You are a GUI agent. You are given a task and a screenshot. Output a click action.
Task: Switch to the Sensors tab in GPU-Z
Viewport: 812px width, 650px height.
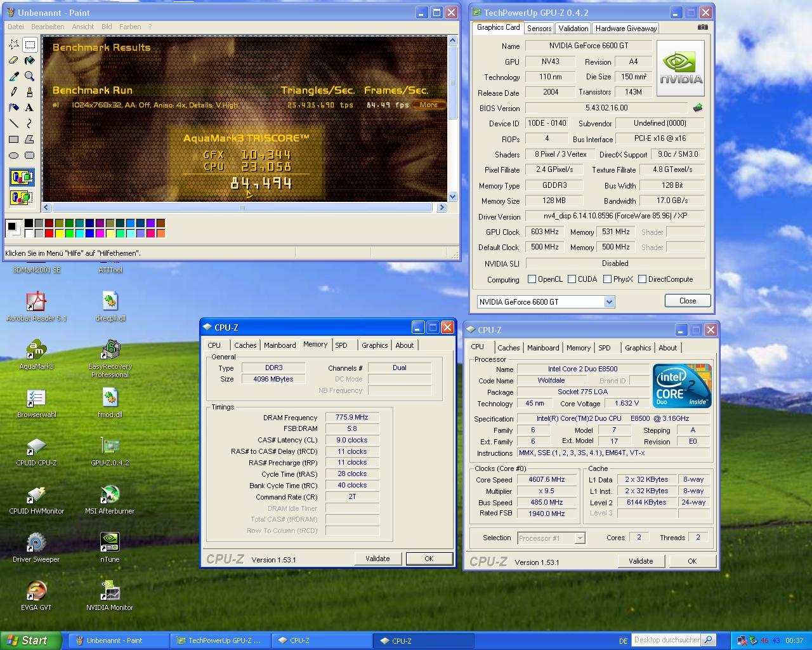539,29
